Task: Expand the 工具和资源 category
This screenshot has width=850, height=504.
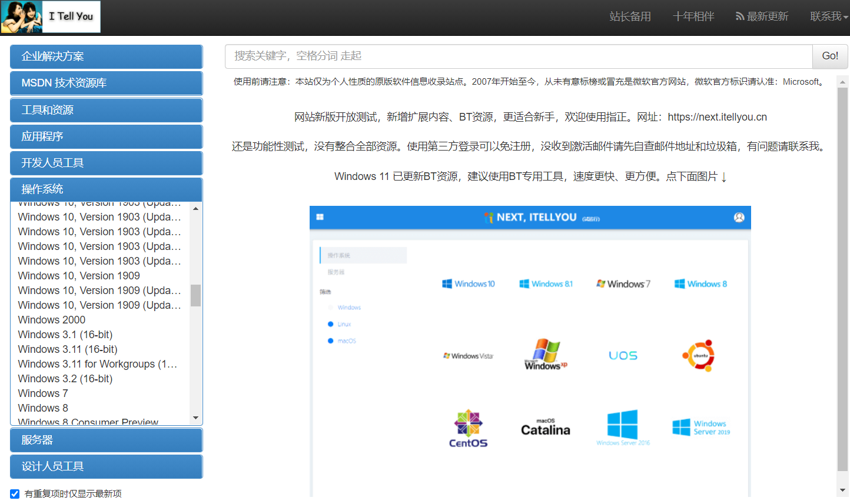Action: coord(107,110)
